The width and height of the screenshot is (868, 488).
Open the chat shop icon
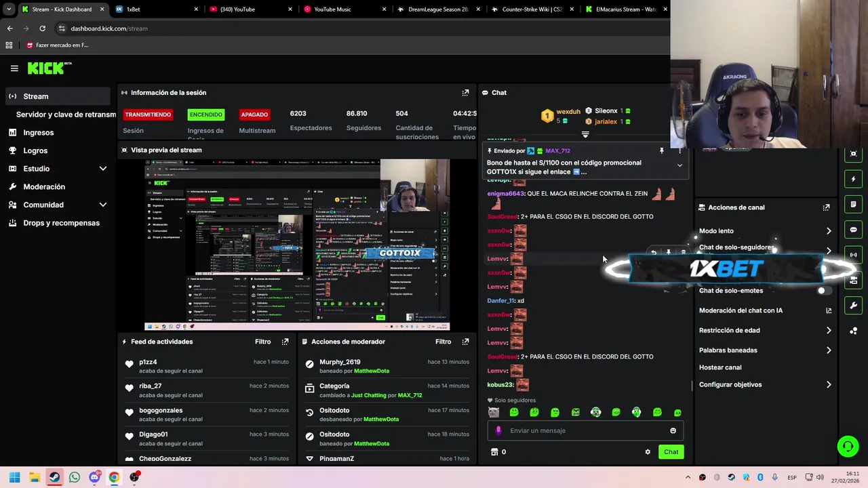pos(494,452)
